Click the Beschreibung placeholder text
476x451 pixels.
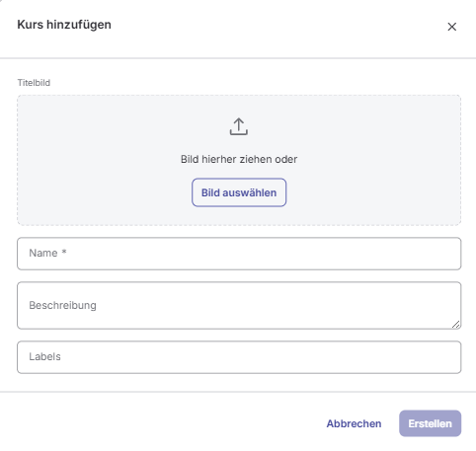point(62,305)
